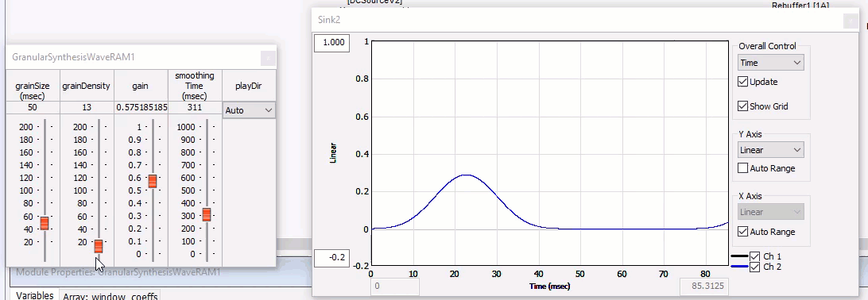Hide Ch 1 trace checkbox

(754, 256)
